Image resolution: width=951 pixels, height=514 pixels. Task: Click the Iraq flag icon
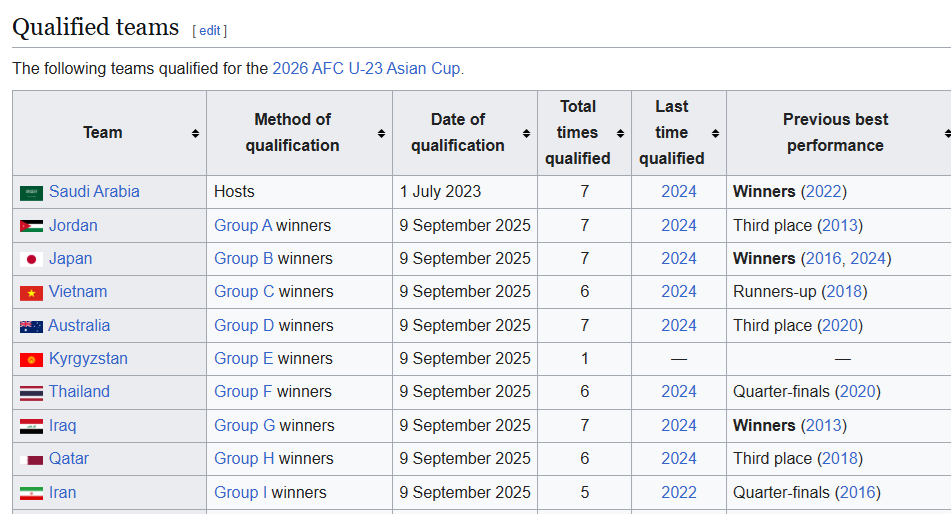(x=31, y=427)
